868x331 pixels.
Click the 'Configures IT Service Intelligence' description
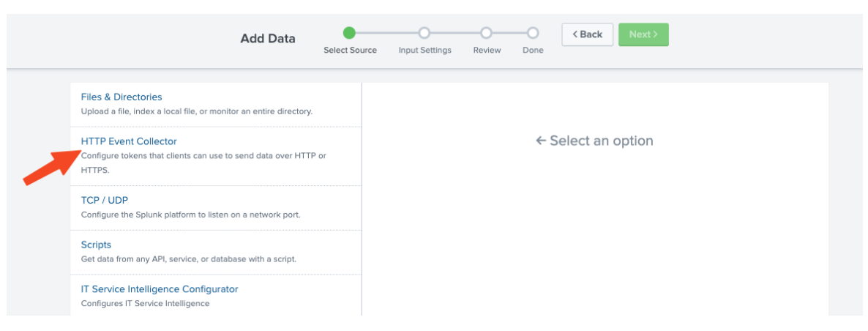145,303
